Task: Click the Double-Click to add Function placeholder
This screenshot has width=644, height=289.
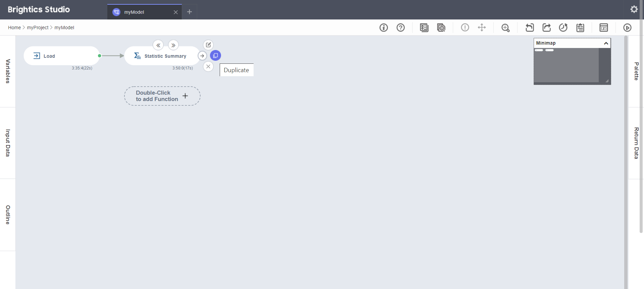Action: pyautogui.click(x=162, y=96)
